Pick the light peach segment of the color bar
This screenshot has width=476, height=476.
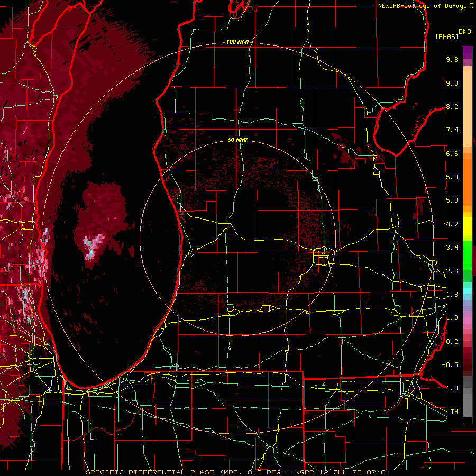pos(467,109)
